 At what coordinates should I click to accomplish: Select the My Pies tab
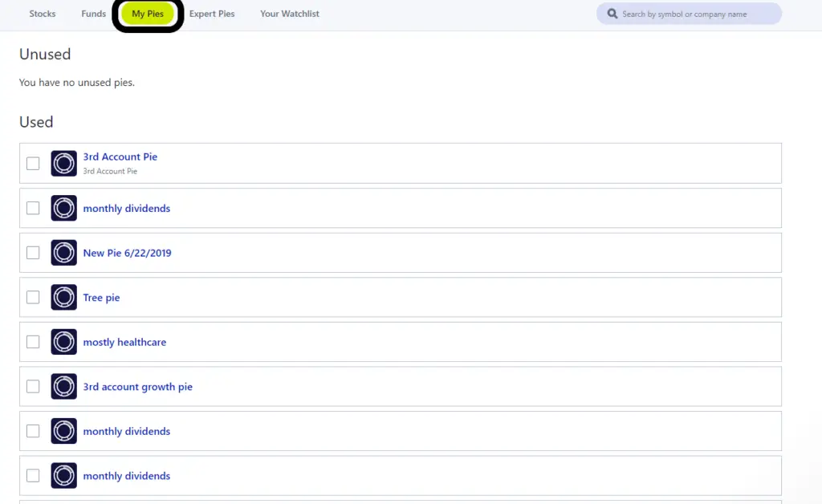pyautogui.click(x=148, y=14)
